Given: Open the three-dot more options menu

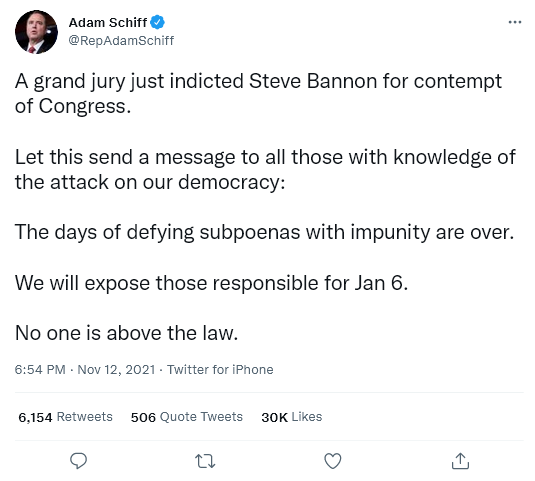Looking at the screenshot, I should (515, 22).
